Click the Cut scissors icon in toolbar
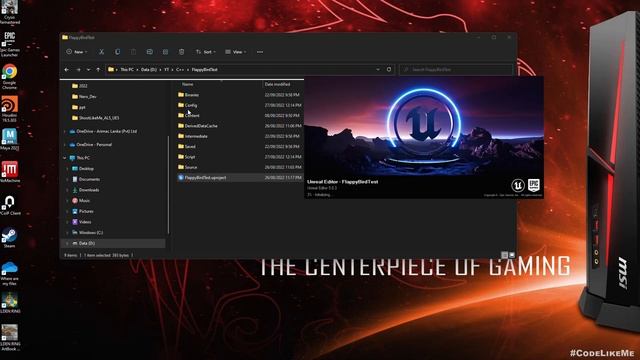 101,52
